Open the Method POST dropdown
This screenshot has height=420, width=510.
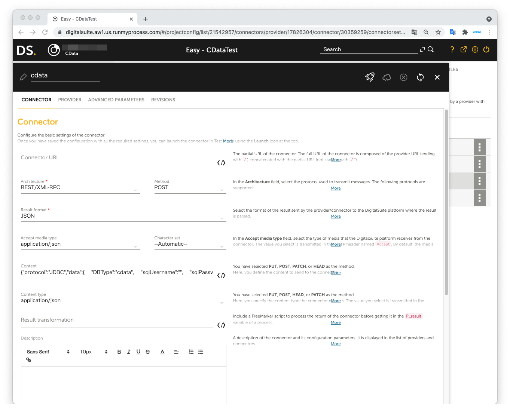(x=190, y=188)
